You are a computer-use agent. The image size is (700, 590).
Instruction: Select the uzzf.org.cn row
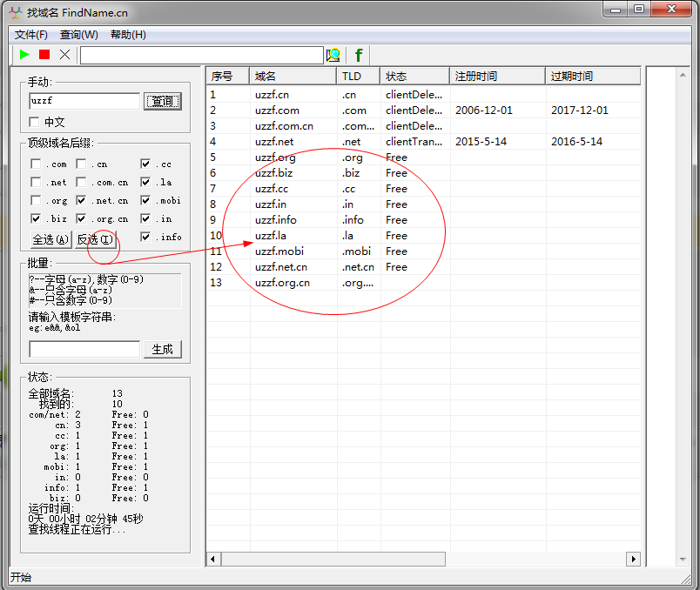[x=423, y=283]
